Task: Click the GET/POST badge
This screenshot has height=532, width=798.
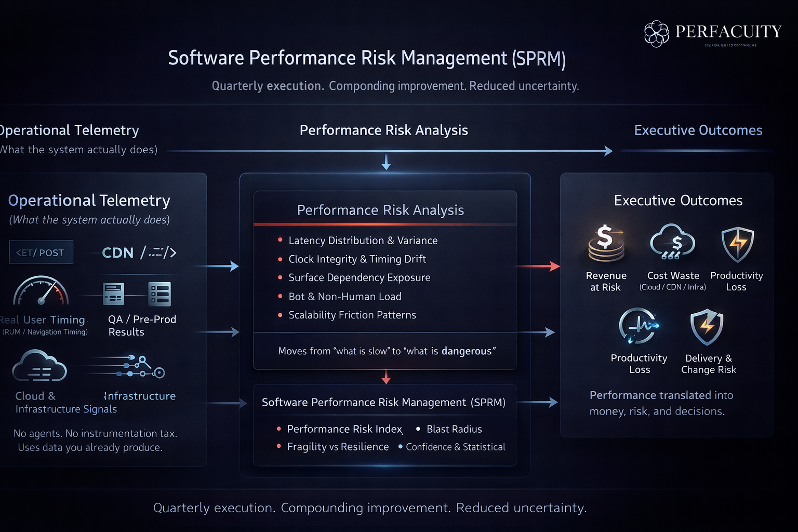Action: point(41,252)
